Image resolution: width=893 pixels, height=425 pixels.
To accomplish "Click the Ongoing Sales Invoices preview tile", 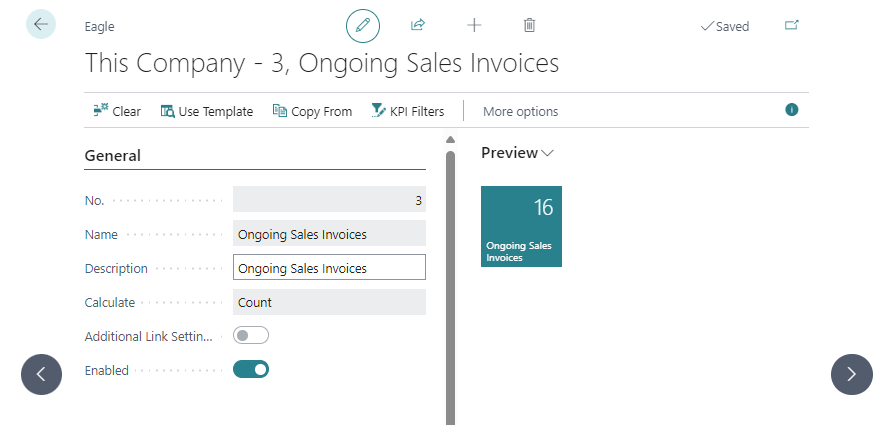I will 521,226.
